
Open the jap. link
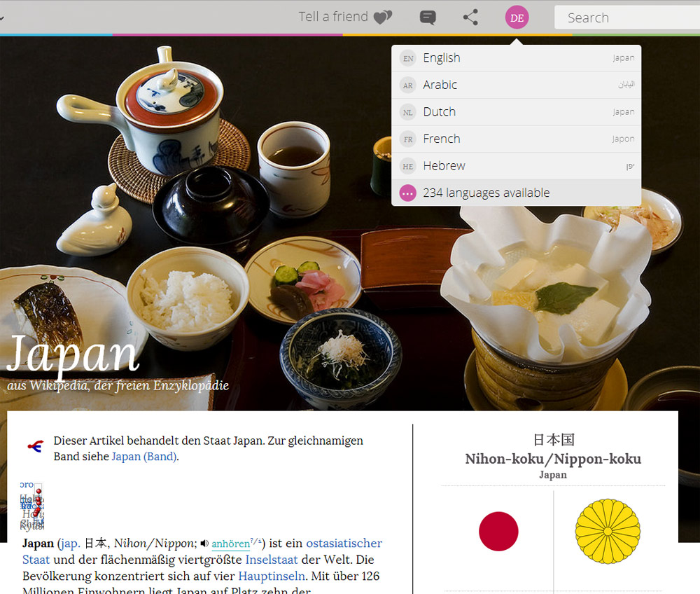(x=71, y=543)
